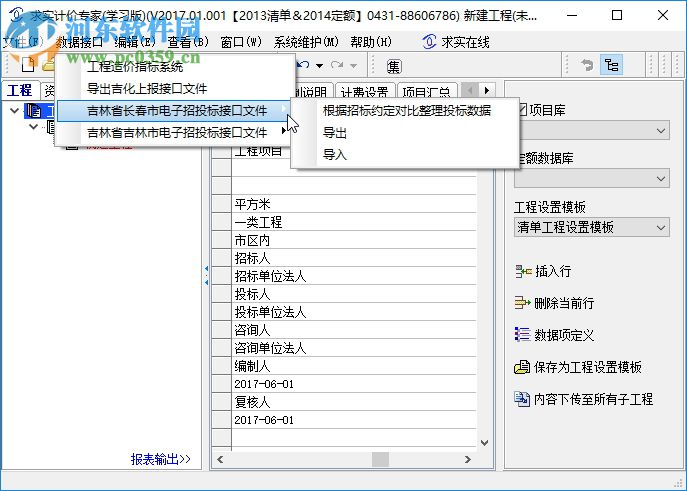The width and height of the screenshot is (687, 491).
Task: Select the 投标单位法人 table cell
Action: click(x=354, y=312)
